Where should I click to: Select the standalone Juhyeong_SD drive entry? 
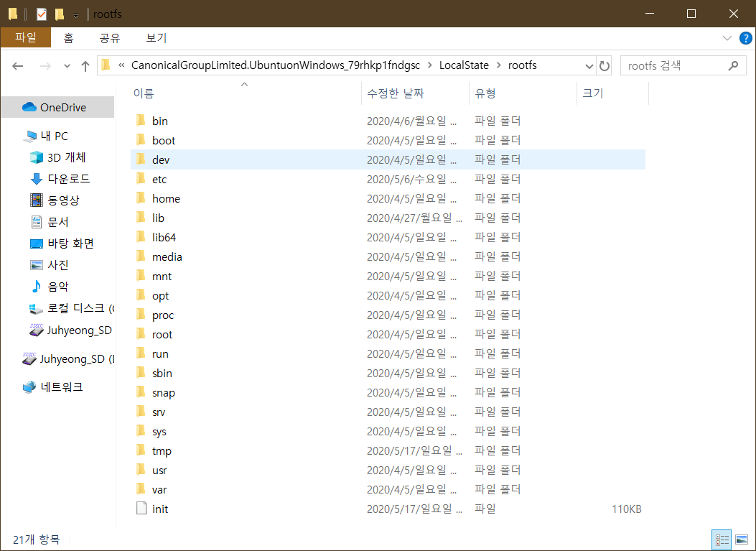(x=67, y=358)
